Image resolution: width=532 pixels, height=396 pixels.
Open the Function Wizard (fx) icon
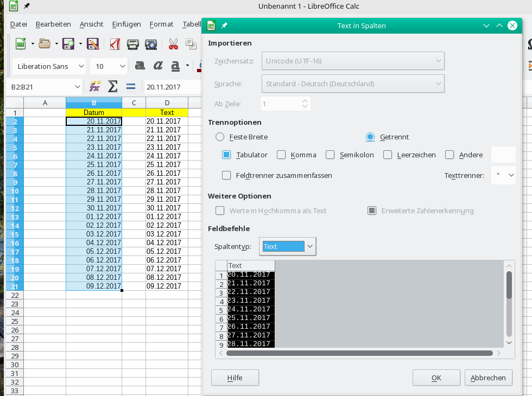95,86
